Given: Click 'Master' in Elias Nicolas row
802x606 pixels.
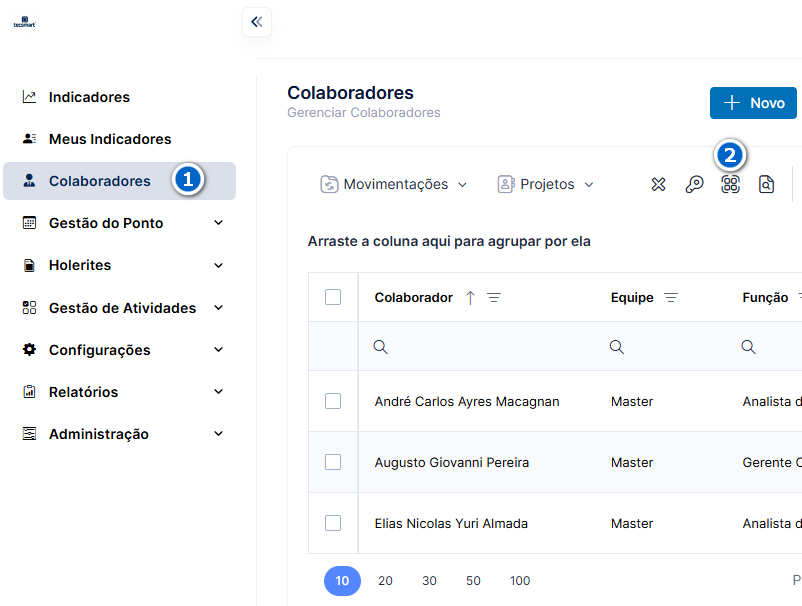Looking at the screenshot, I should (632, 523).
